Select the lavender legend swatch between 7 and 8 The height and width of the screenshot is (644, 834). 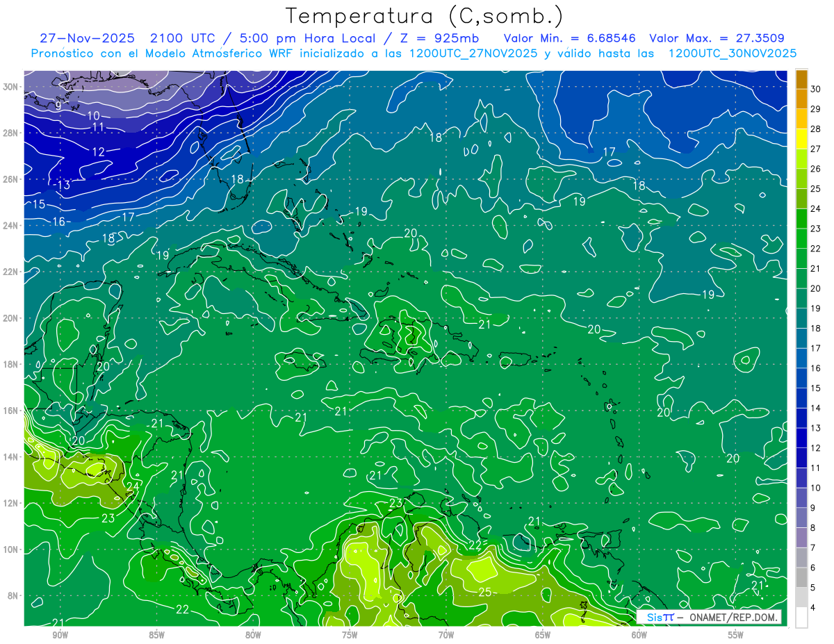tap(801, 538)
